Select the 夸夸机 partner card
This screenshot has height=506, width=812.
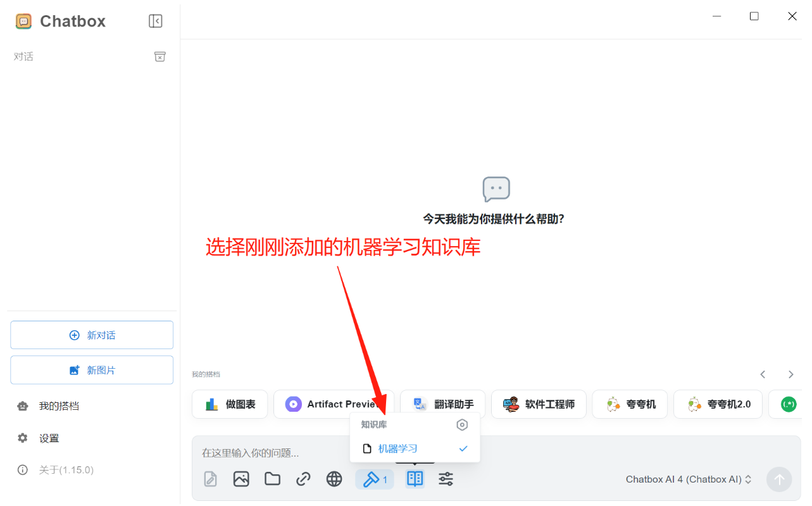click(x=630, y=404)
